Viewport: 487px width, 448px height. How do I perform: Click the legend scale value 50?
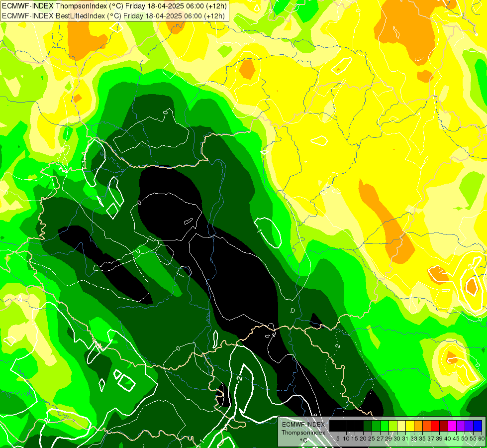[x=465, y=439]
